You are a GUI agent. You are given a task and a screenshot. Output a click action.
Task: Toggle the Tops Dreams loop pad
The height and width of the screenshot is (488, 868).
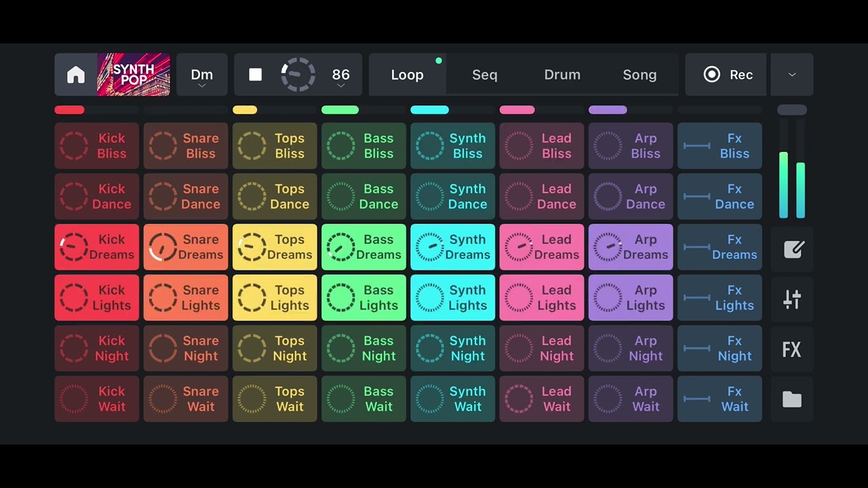[x=275, y=247]
